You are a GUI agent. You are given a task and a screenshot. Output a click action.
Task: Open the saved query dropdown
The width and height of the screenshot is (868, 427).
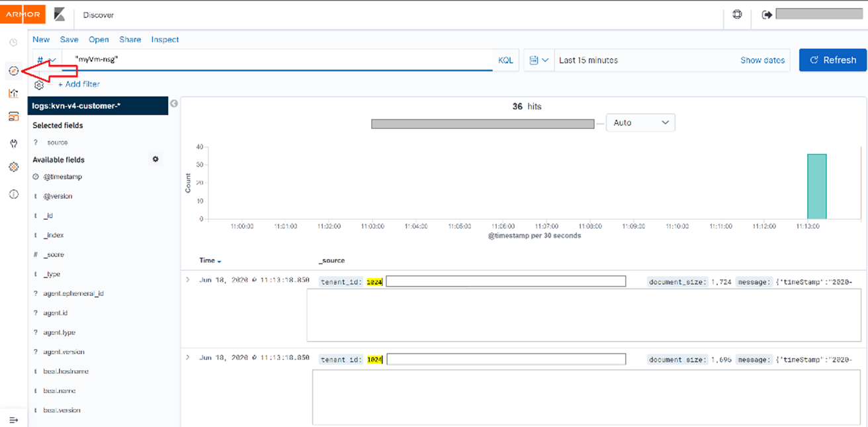[46, 60]
